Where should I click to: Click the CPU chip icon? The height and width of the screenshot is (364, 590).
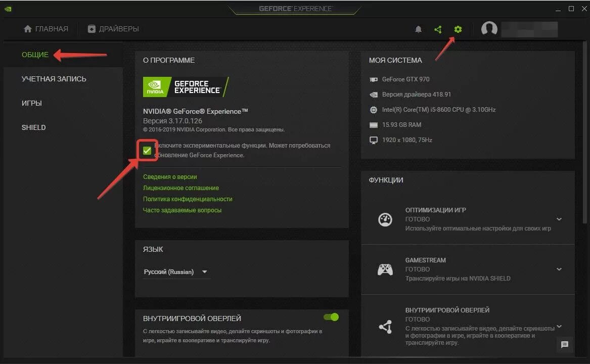pos(373,110)
